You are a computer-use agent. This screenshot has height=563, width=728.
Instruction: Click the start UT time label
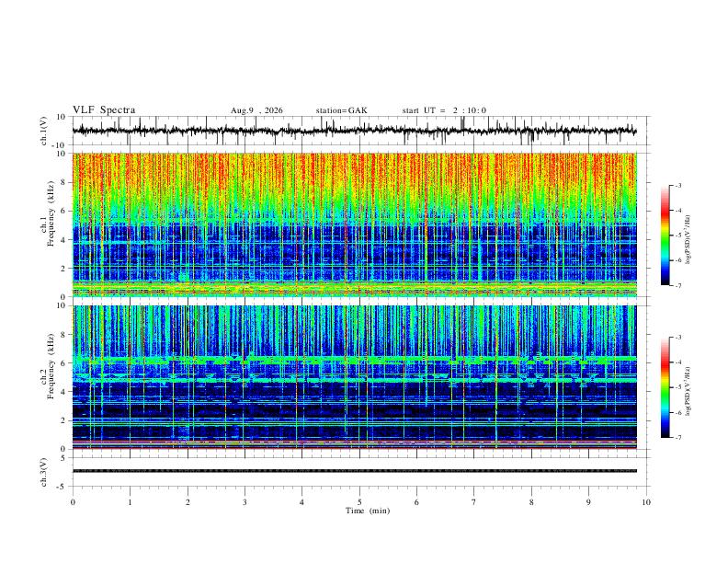pyautogui.click(x=444, y=110)
